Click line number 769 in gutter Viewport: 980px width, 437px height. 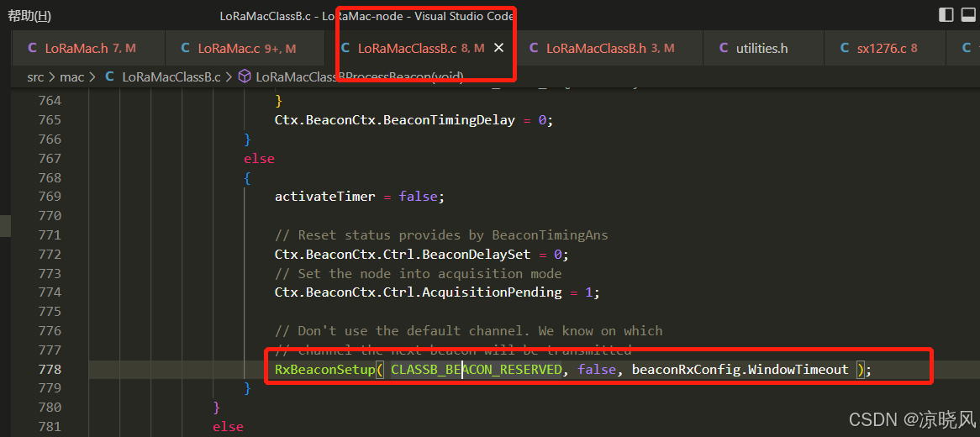coord(50,197)
